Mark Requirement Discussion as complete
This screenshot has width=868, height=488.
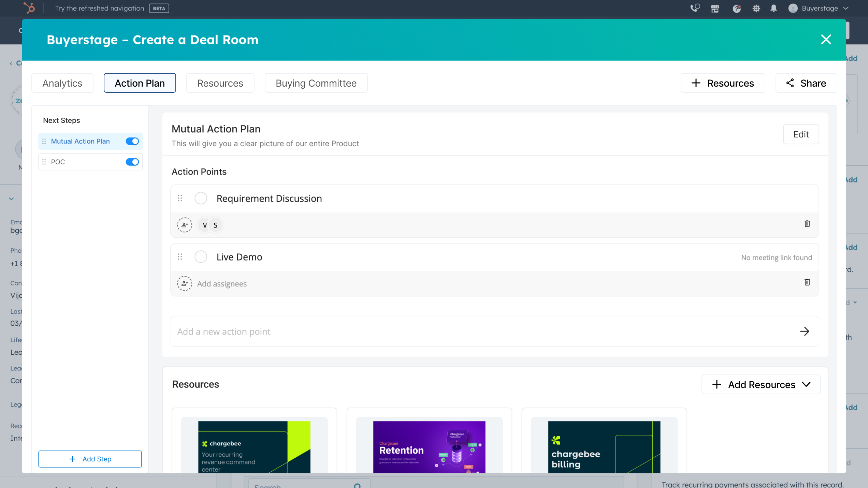click(201, 198)
